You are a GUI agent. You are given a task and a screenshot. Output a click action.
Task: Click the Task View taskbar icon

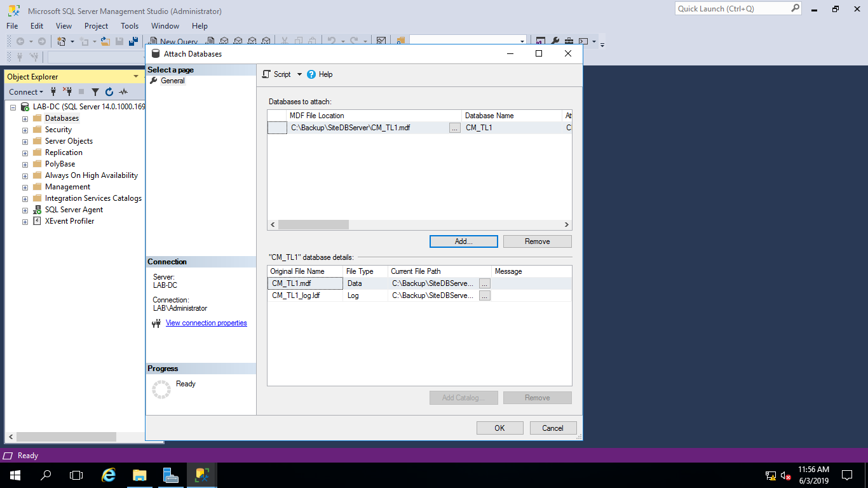(76, 475)
